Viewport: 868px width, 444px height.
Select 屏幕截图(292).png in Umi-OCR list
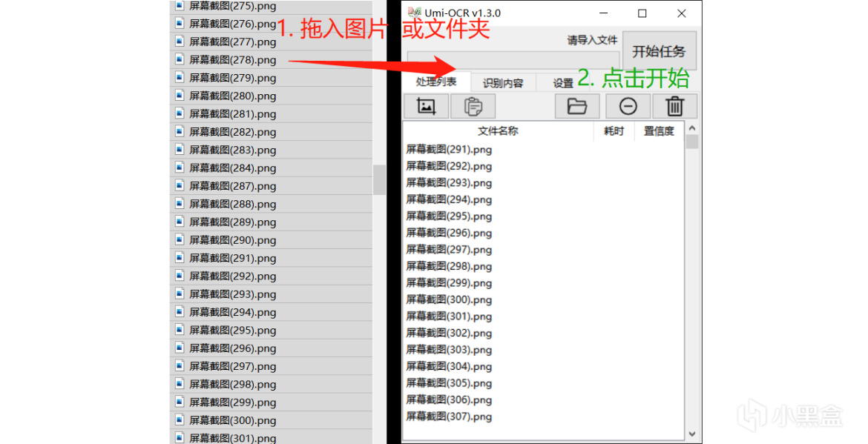(449, 166)
